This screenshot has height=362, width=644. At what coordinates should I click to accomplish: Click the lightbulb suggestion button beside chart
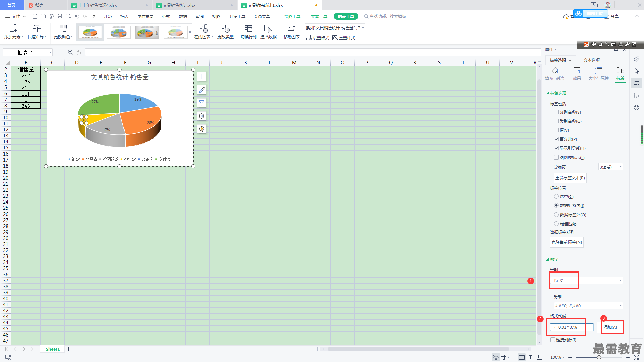pyautogui.click(x=202, y=129)
